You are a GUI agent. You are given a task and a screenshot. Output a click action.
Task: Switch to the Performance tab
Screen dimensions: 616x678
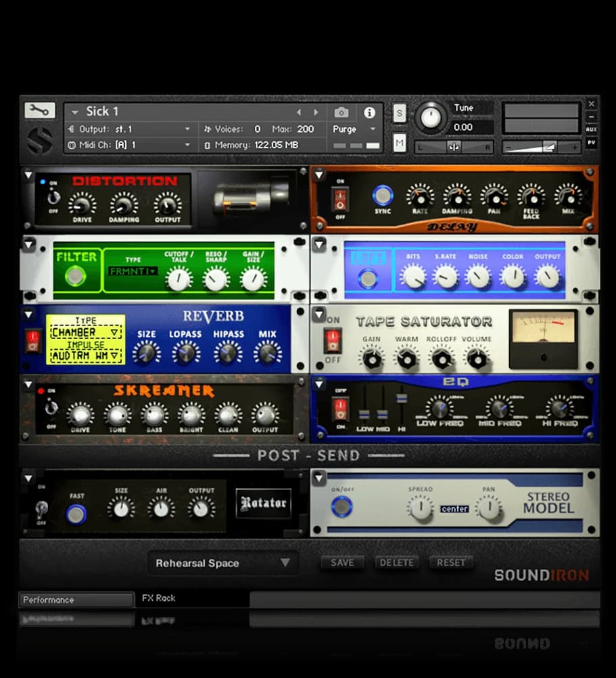pyautogui.click(x=76, y=600)
